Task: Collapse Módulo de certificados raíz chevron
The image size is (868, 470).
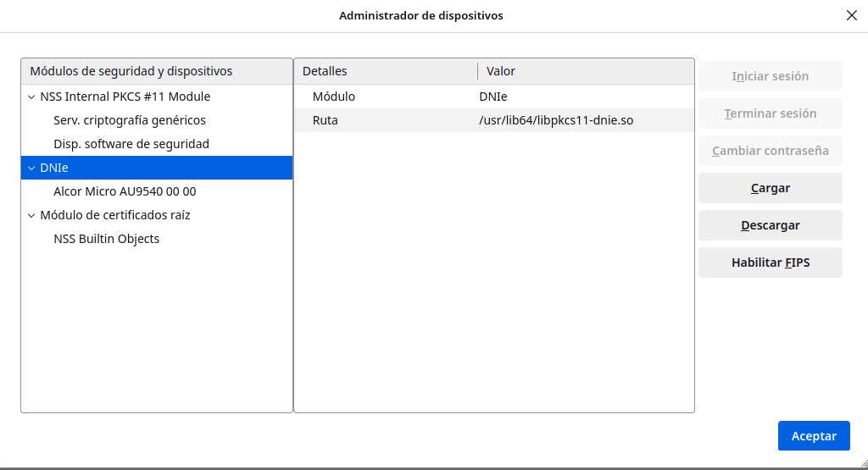Action: tap(31, 215)
